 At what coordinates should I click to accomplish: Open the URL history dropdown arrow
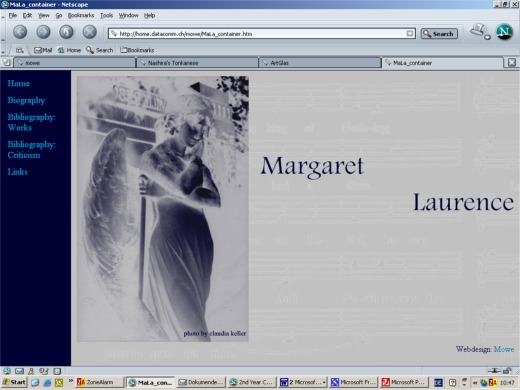pyautogui.click(x=410, y=34)
